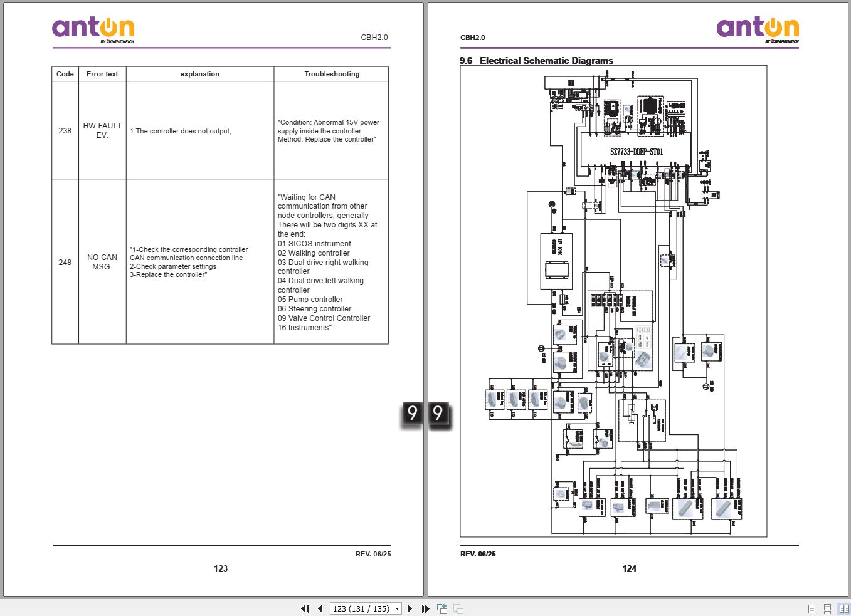Image resolution: width=851 pixels, height=616 pixels.
Task: Jump to the last page using the skip-forward icon
Action: tap(425, 608)
